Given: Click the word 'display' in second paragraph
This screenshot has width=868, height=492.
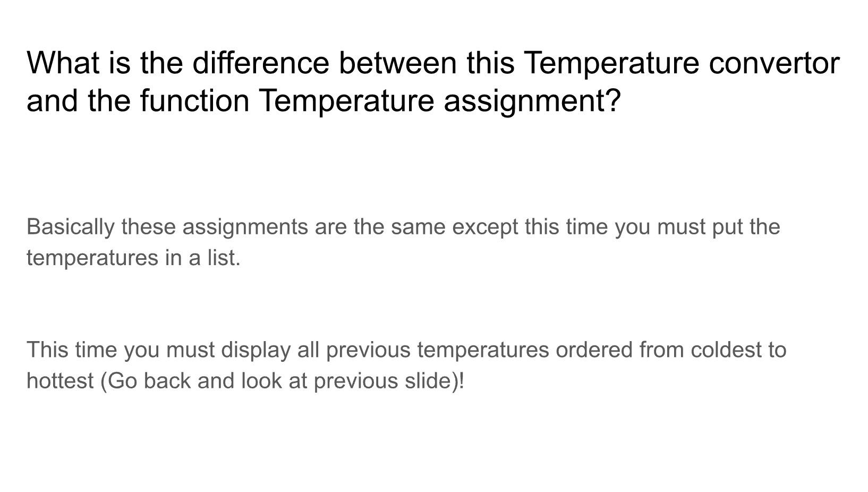Looking at the screenshot, I should coord(256,351).
